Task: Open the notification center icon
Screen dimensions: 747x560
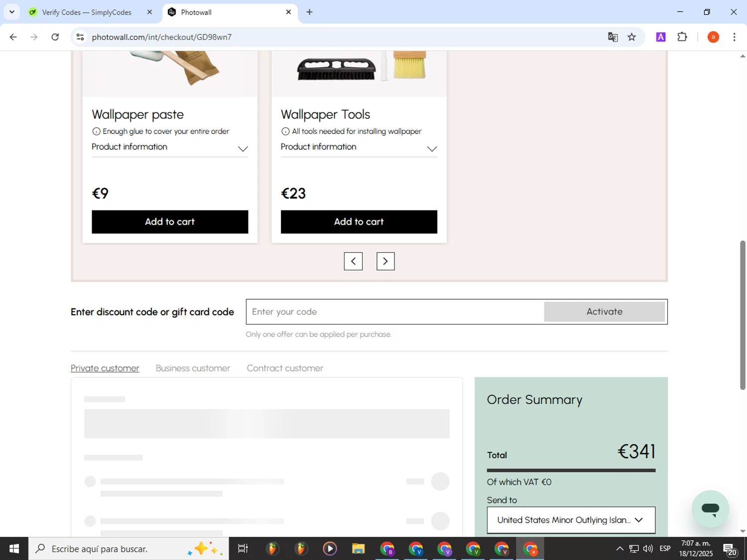Action: click(730, 549)
